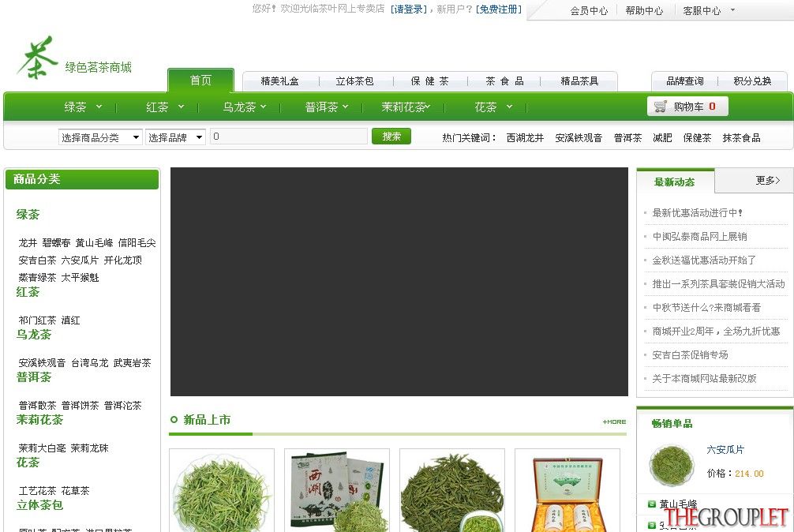Expand the 红茶 nav dropdown arrow
Image resolution: width=794 pixels, height=532 pixels.
click(182, 107)
